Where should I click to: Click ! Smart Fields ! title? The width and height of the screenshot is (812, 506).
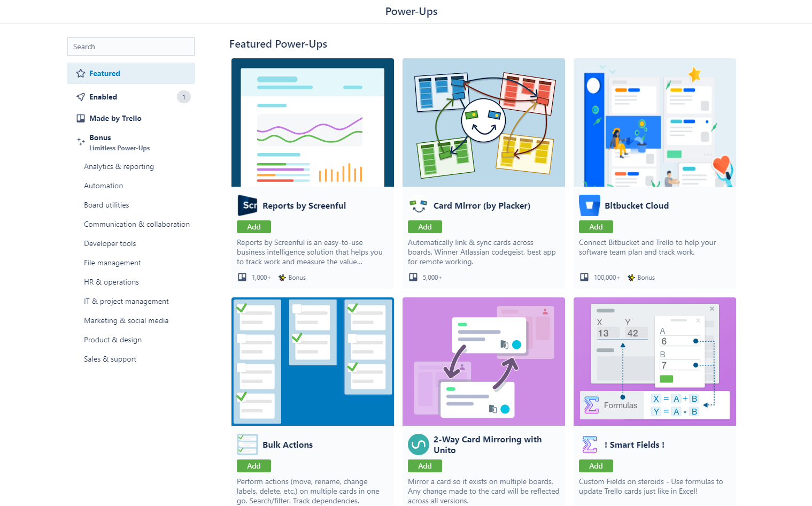635,444
